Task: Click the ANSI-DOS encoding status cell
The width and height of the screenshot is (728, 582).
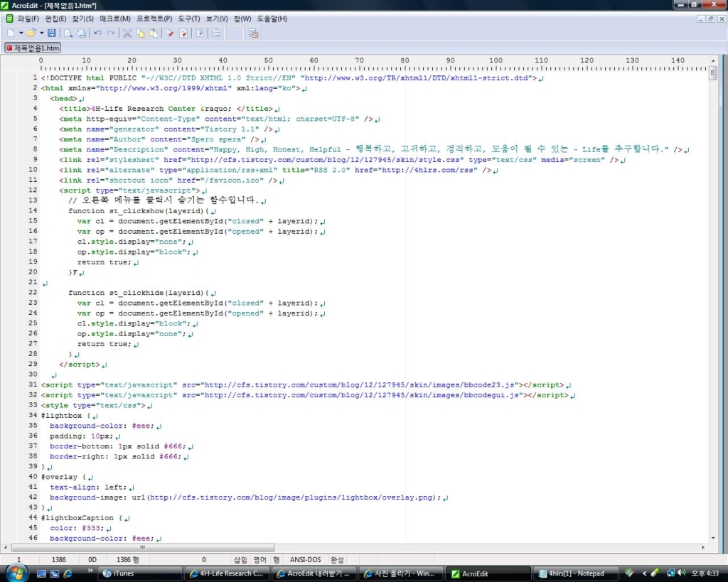Action: pos(305,560)
